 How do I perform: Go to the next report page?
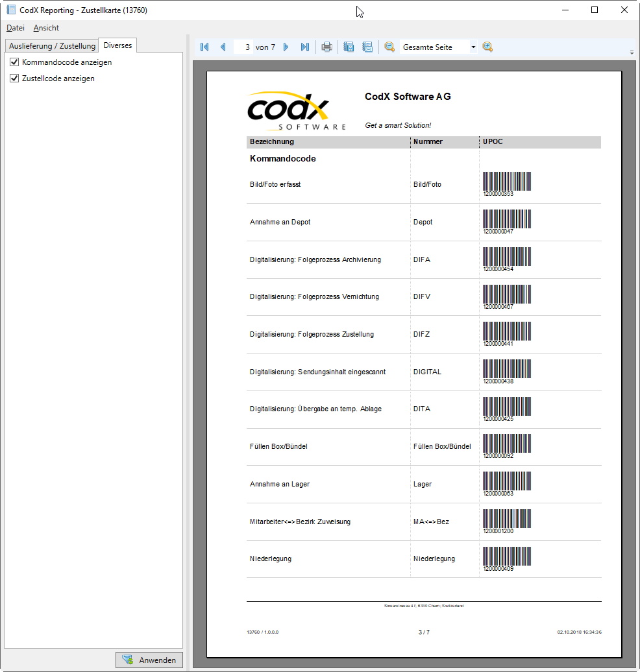[x=286, y=47]
